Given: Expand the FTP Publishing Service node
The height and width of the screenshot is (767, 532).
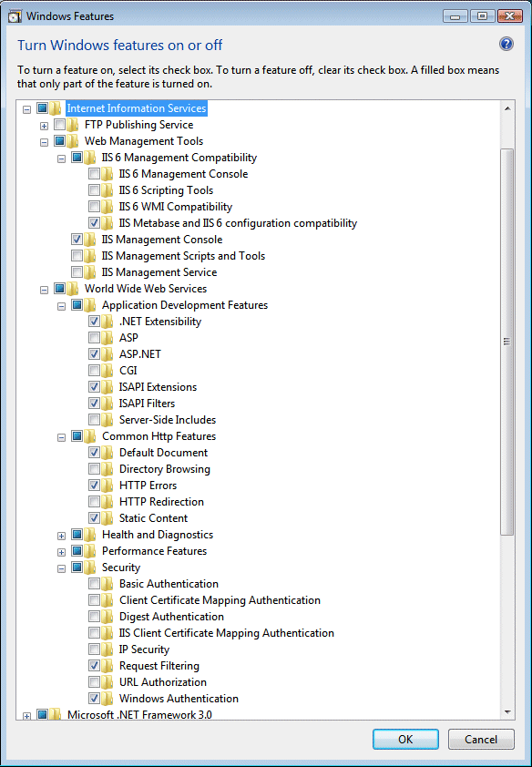Looking at the screenshot, I should coord(44,126).
